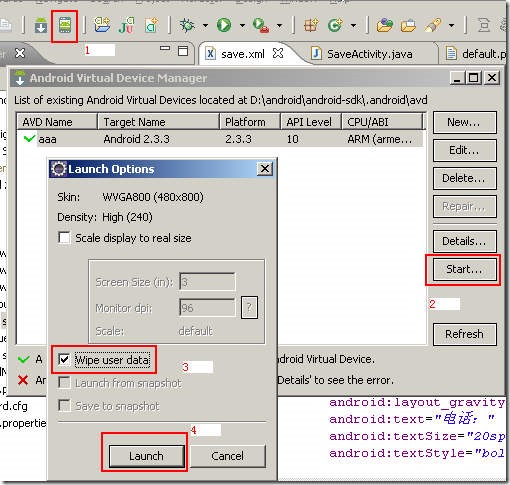Screen dimensions: 510x485
Task: Sort by API Level column header
Action: (x=311, y=122)
